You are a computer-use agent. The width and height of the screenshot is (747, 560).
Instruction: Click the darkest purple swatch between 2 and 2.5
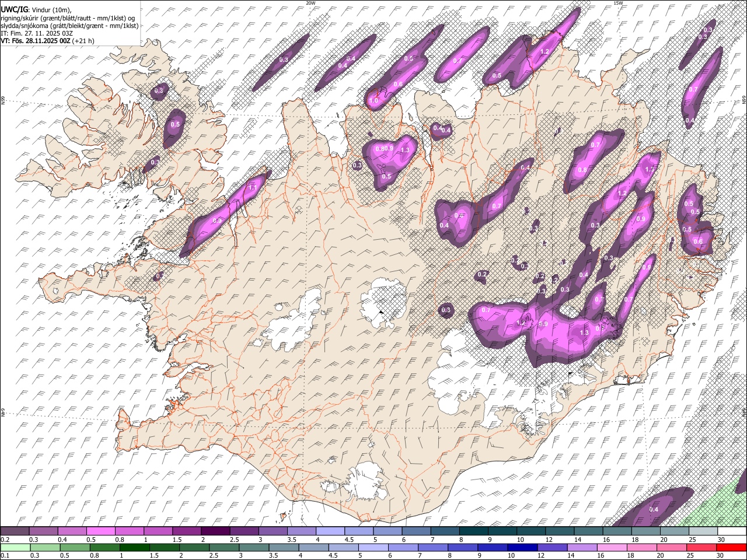pos(215,531)
